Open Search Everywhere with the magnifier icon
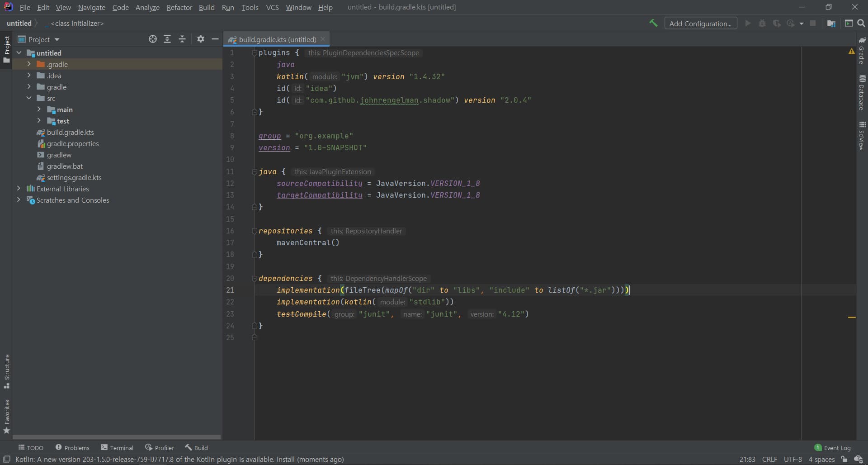This screenshot has height=465, width=868. click(862, 23)
